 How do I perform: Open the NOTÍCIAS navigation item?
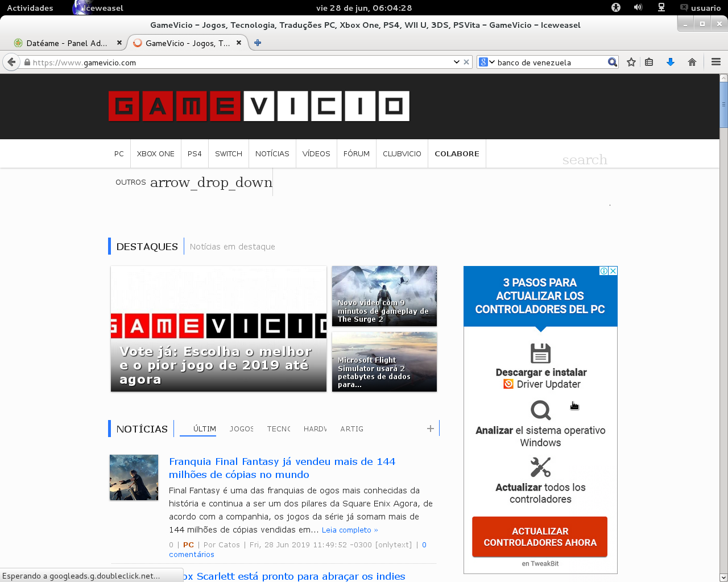[272, 153]
